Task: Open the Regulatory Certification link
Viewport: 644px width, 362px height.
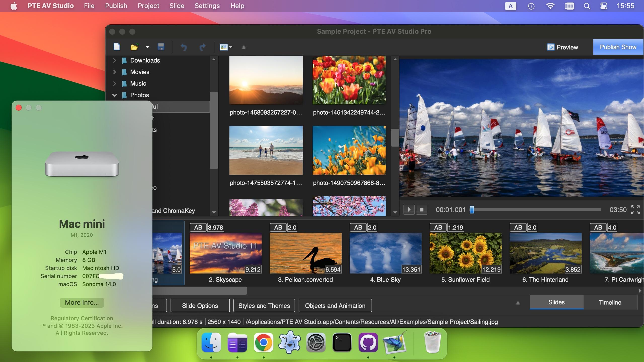Action: (x=82, y=318)
